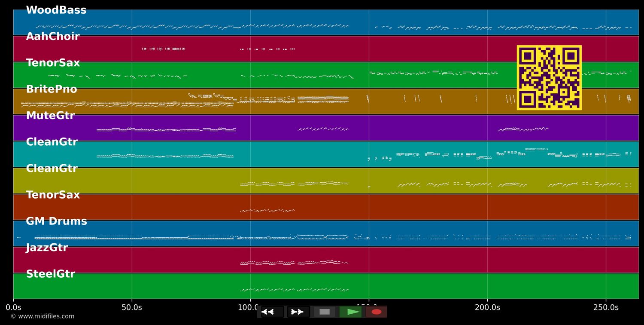Expand the upper CleanGtr track lane
644x325 pixels.
(x=52, y=141)
